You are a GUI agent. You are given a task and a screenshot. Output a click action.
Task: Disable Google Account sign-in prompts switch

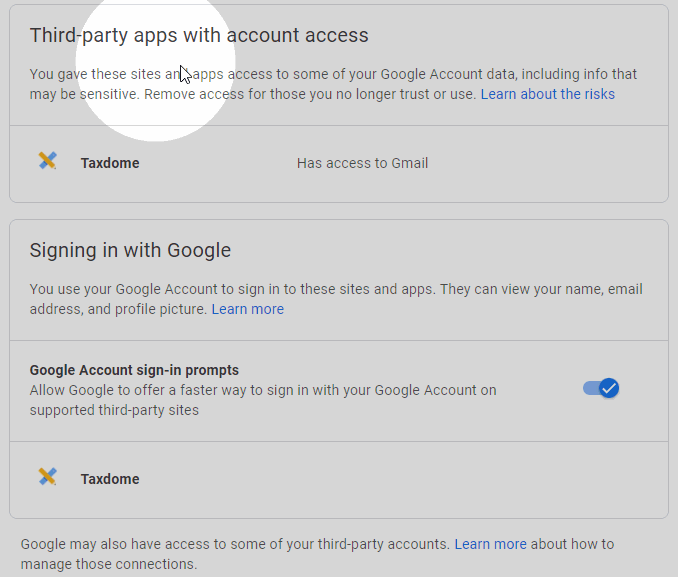(x=601, y=388)
